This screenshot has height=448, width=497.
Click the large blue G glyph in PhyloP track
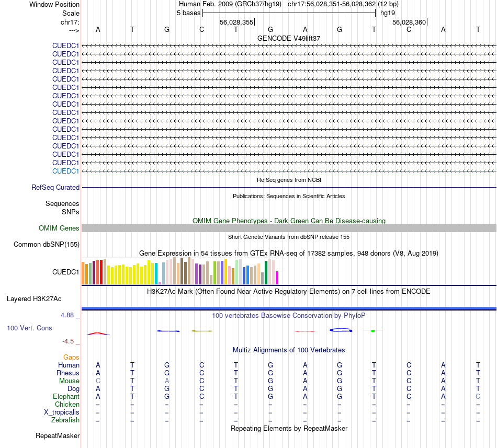(341, 330)
